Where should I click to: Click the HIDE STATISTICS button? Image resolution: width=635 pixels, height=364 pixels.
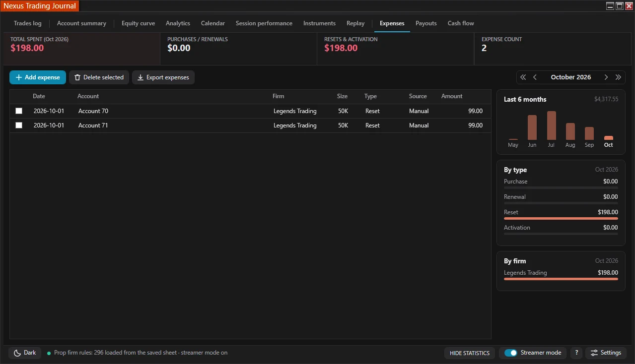(469, 353)
